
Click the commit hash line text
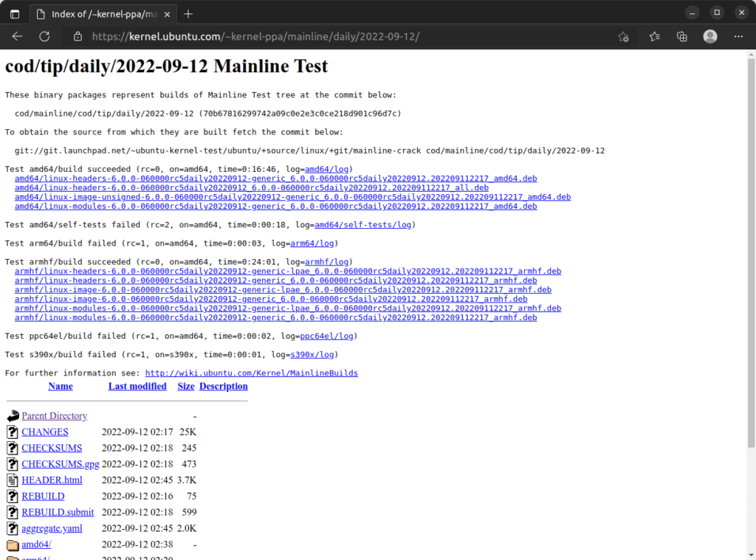click(x=207, y=114)
